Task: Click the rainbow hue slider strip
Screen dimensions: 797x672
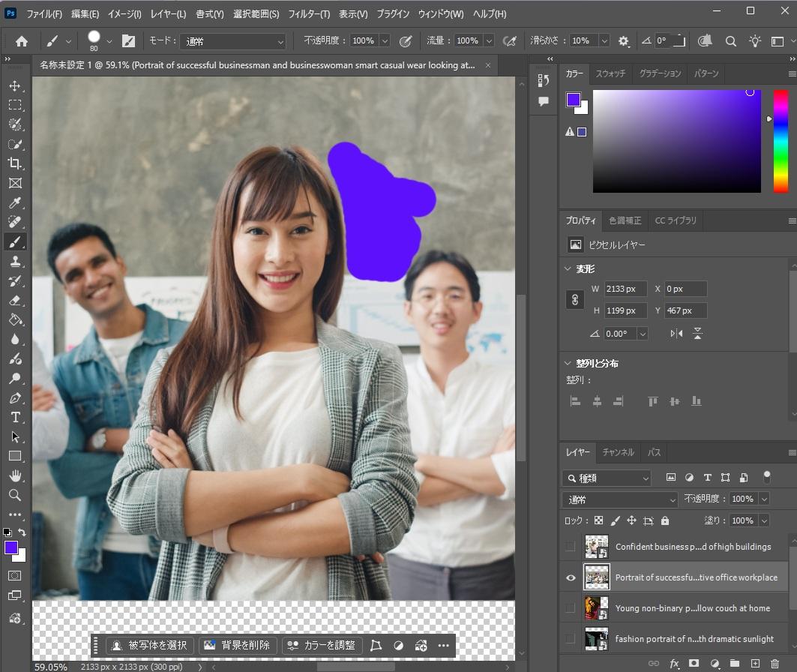Action: click(780, 141)
